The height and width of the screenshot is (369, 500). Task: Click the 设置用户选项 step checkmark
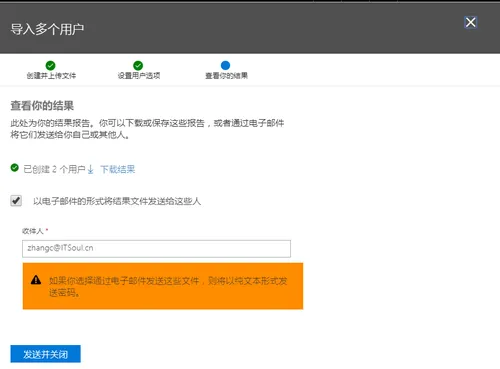(138, 65)
